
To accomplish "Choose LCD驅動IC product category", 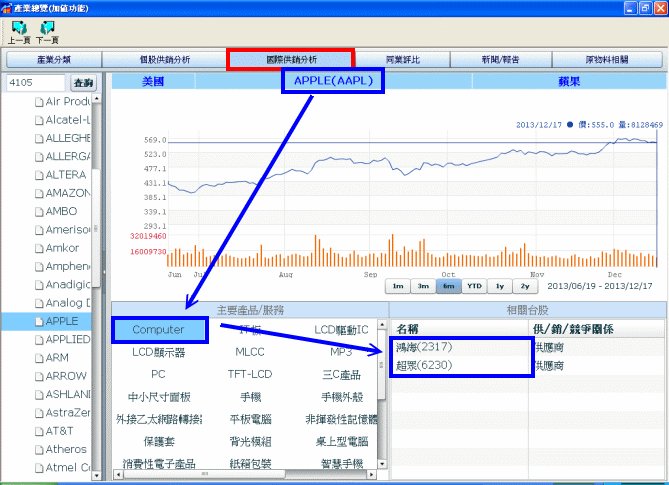I will (x=341, y=330).
